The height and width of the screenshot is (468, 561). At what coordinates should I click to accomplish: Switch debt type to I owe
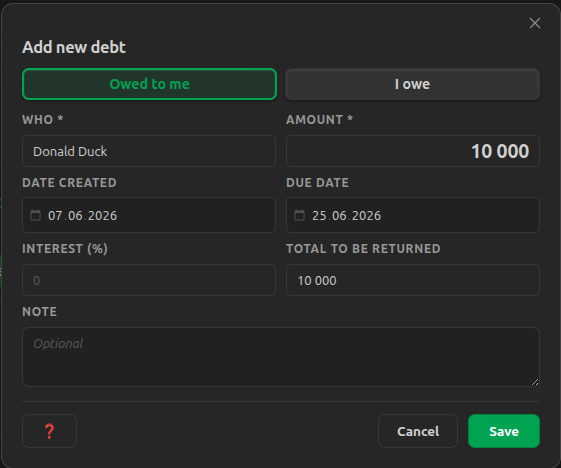(413, 84)
